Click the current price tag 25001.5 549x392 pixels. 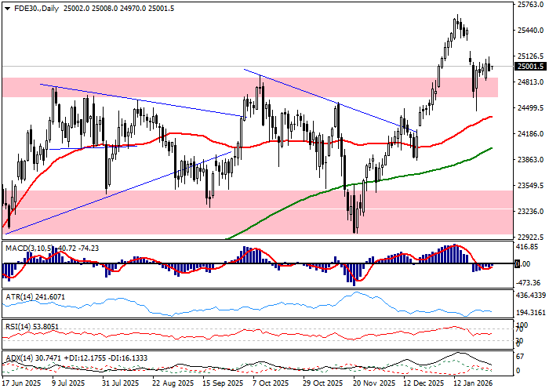(x=529, y=67)
